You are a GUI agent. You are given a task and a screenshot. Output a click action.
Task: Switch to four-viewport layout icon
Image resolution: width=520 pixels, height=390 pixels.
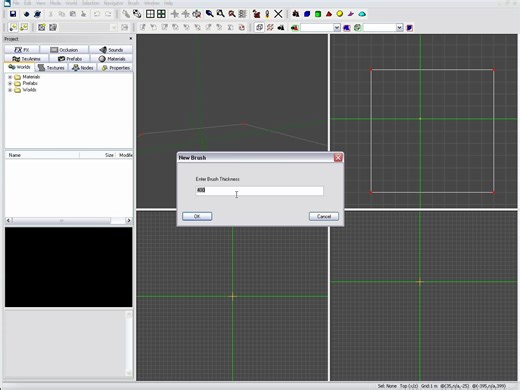150,14
